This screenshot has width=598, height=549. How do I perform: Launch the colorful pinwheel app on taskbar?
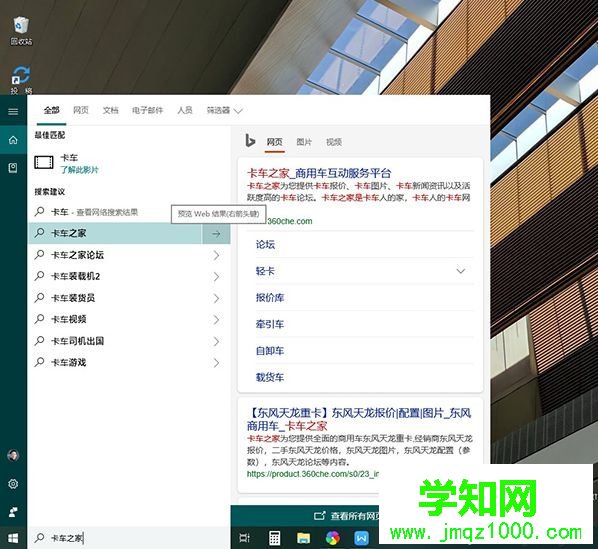(333, 538)
